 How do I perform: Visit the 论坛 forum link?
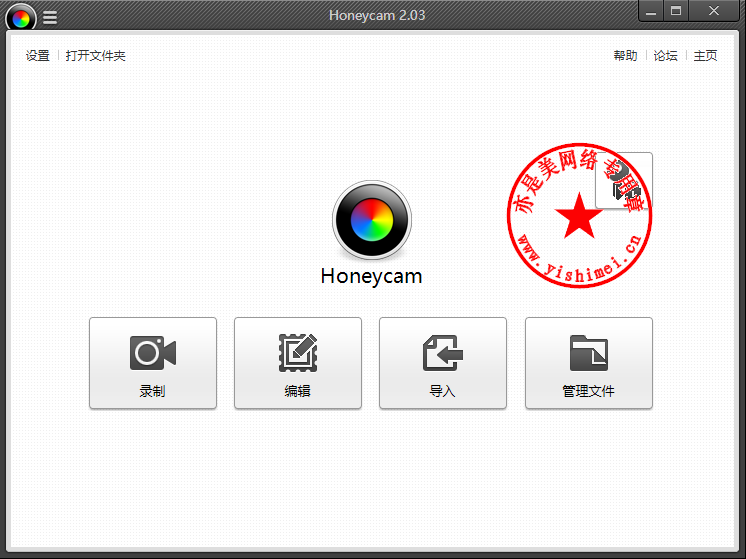pos(665,56)
